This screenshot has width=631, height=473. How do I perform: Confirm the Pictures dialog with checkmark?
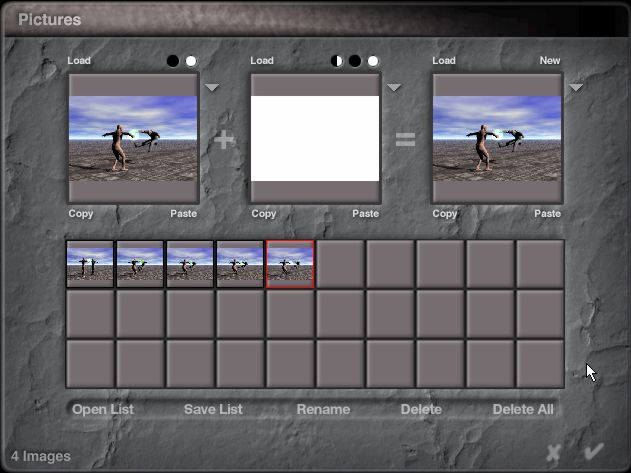click(x=594, y=451)
